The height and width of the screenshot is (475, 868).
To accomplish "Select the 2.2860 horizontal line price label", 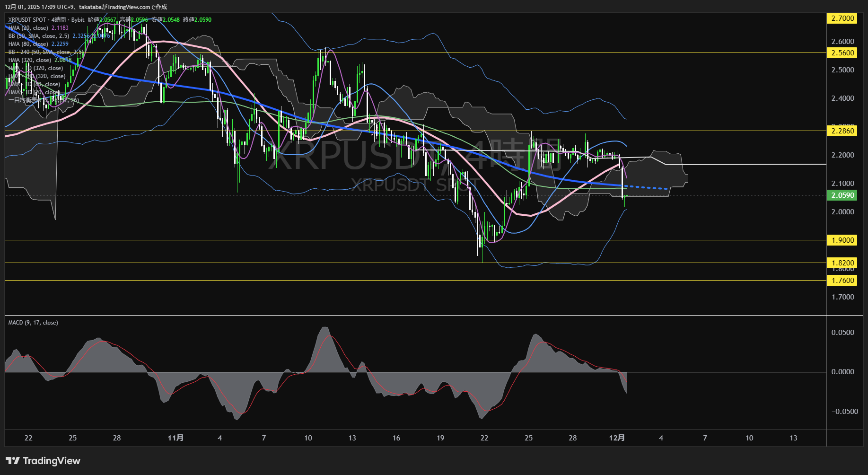I will pyautogui.click(x=842, y=131).
